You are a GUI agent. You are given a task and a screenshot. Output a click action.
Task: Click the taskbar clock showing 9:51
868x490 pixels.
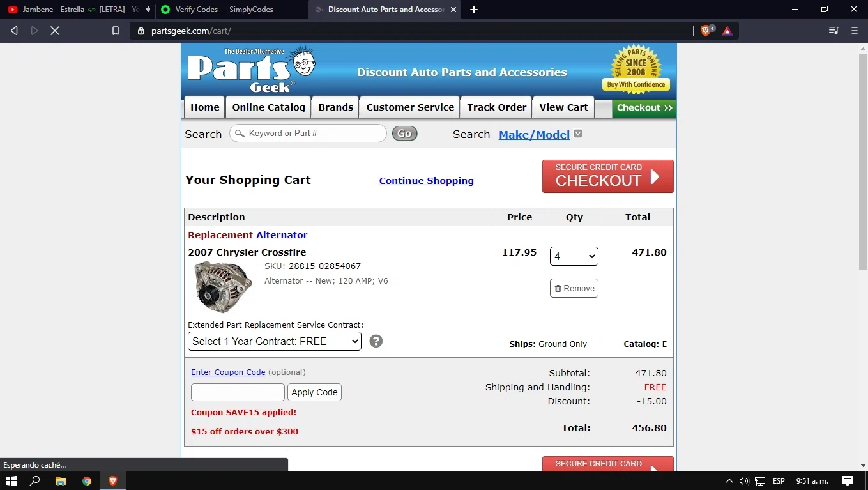pos(812,481)
